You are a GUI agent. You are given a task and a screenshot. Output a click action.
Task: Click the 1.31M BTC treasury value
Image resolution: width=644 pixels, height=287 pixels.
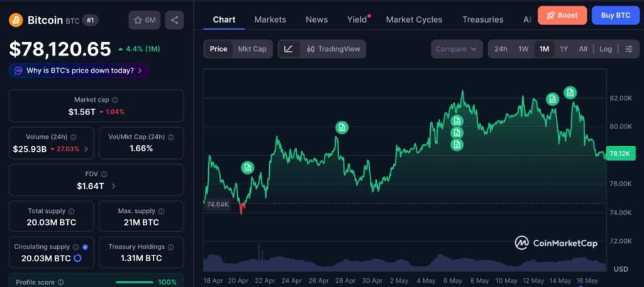pyautogui.click(x=142, y=258)
